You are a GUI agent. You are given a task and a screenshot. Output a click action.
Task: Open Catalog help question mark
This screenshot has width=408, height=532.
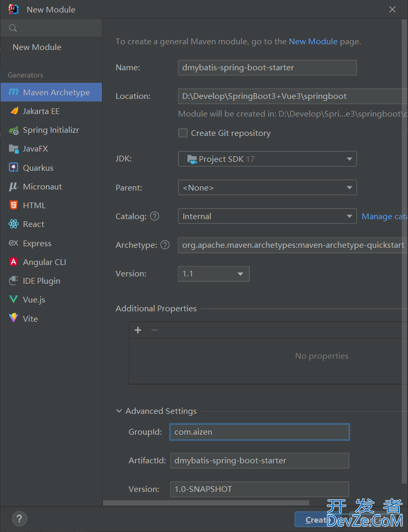[x=155, y=216]
